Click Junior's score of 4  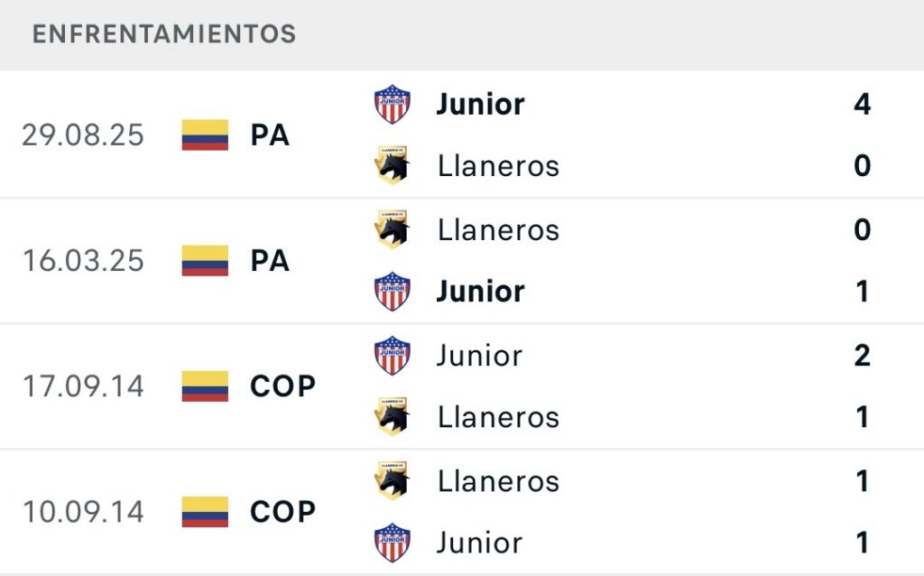[x=862, y=105]
